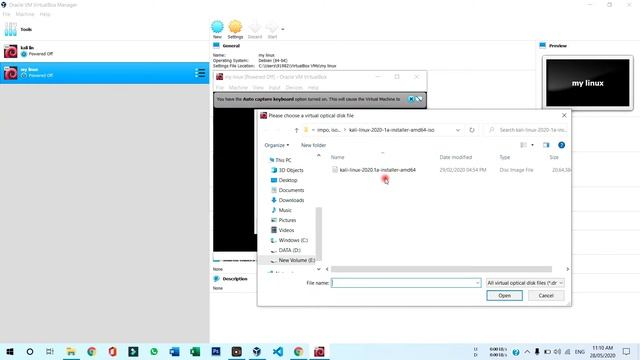
Task: Click the Open button
Action: 504,296
